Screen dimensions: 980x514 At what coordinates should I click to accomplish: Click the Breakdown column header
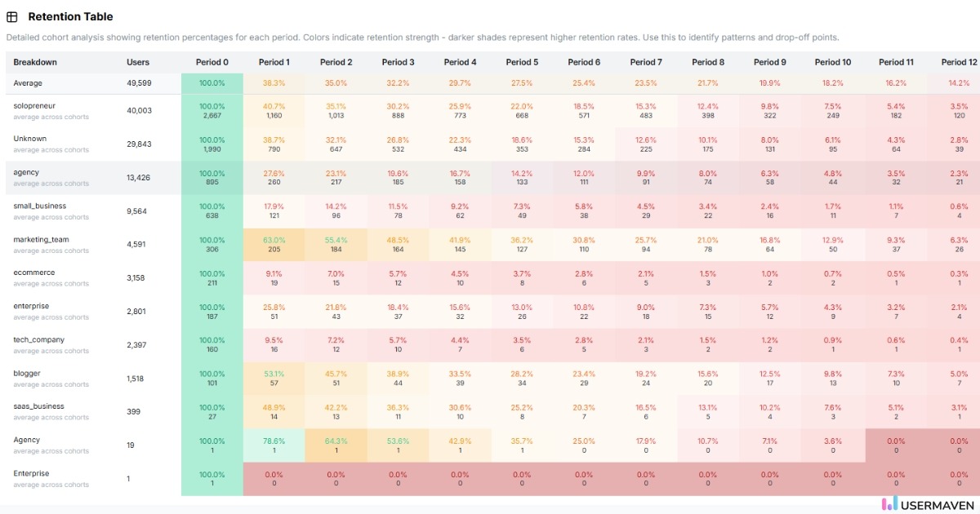[x=33, y=61]
